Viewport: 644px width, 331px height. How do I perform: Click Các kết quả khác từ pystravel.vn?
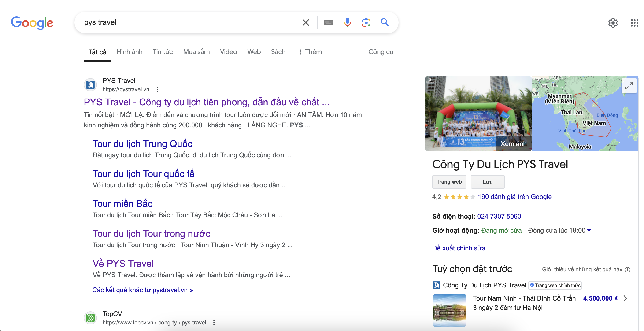tap(143, 290)
